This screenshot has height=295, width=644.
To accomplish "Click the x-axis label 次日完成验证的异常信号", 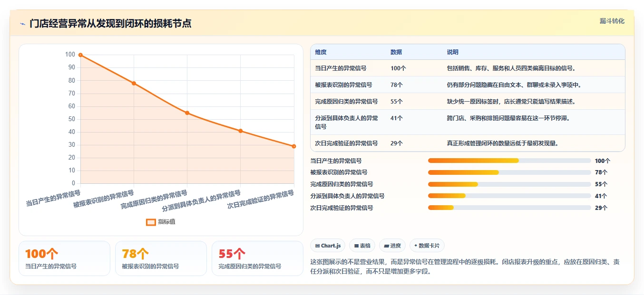I will pyautogui.click(x=261, y=200).
